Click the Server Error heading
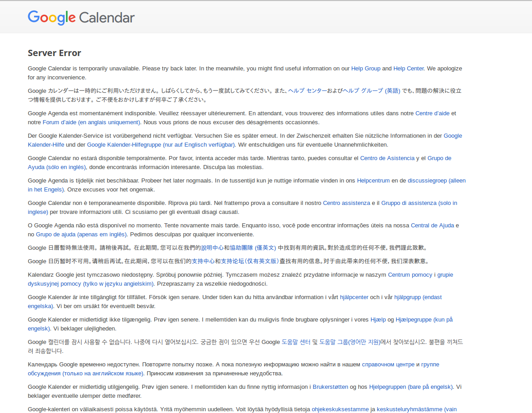 [x=54, y=53]
